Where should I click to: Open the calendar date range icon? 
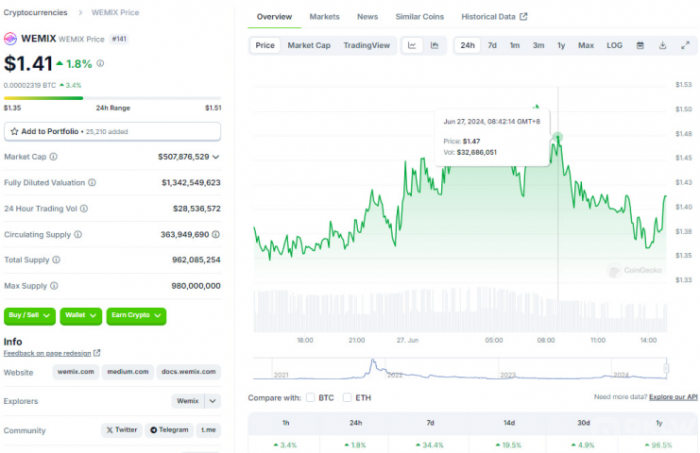(640, 46)
